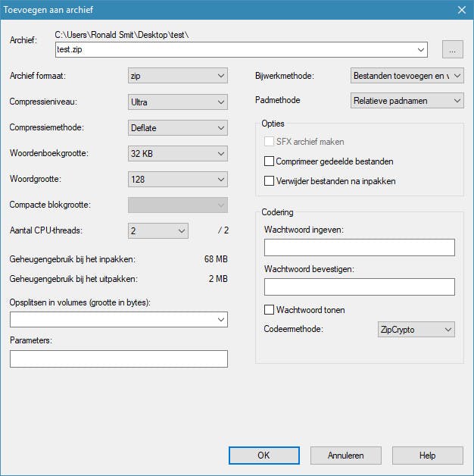
Task: Expand the Woordgrootte dropdown showing 128
Action: 178,180
